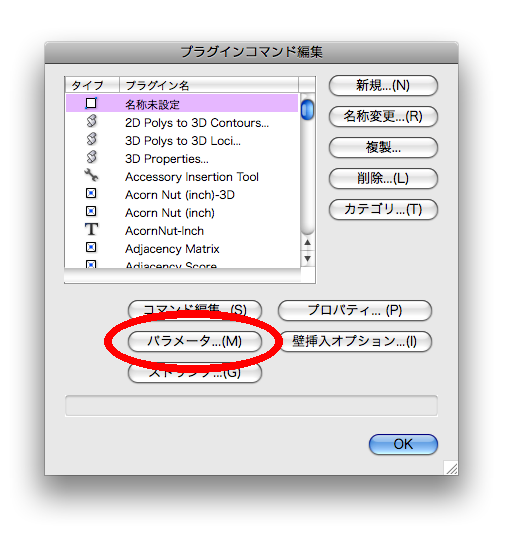The width and height of the screenshot is (512, 534).
Task: Click the script icon for 2D Polys to 3D Contours
Action: tap(91, 121)
